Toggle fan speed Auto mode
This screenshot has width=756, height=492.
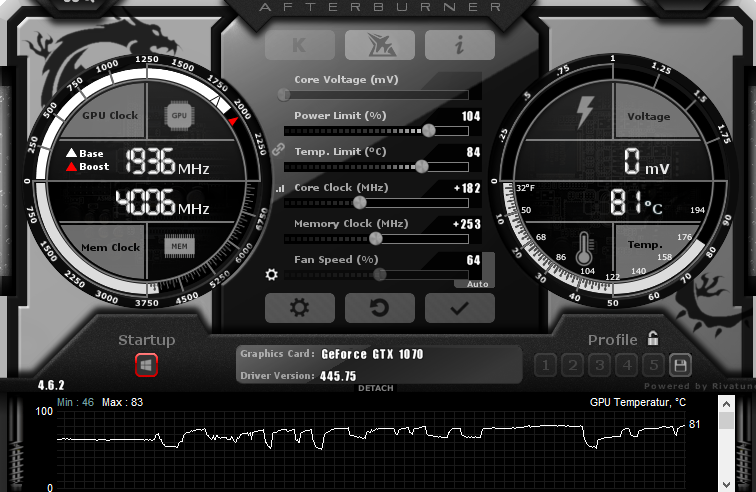(x=477, y=284)
